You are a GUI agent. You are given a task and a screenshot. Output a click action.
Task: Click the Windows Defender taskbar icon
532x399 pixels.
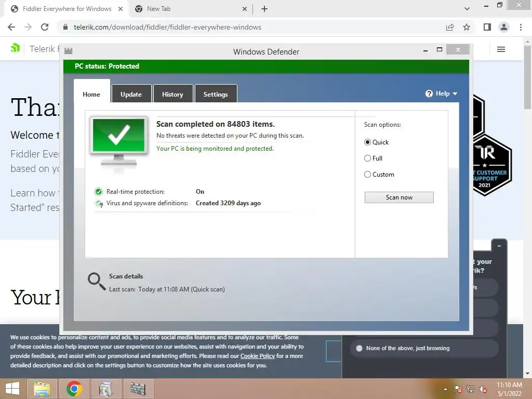pyautogui.click(x=138, y=389)
